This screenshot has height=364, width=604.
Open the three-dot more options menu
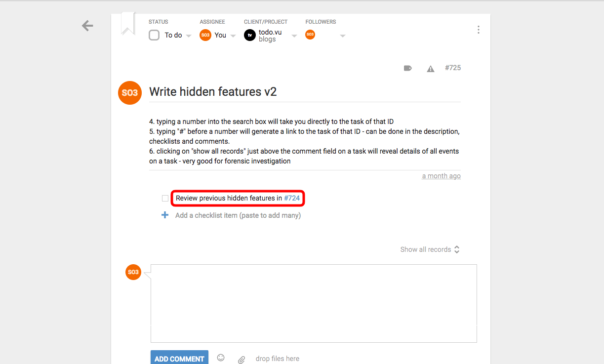tap(478, 30)
